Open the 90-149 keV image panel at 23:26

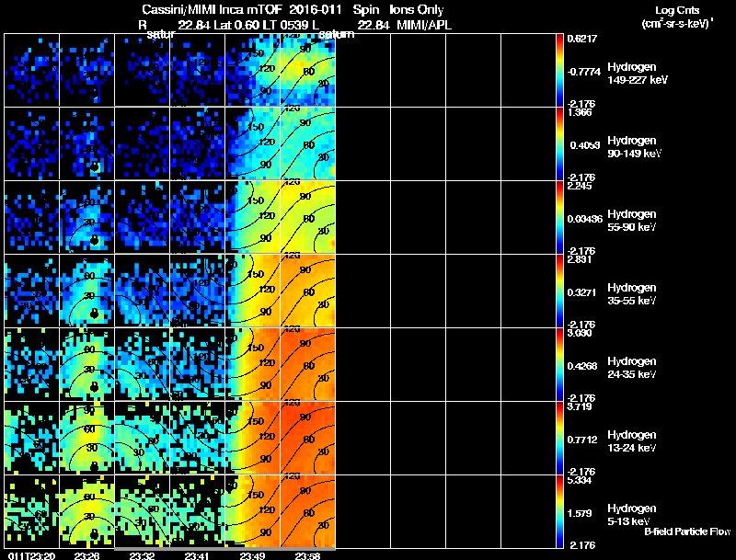(86, 143)
